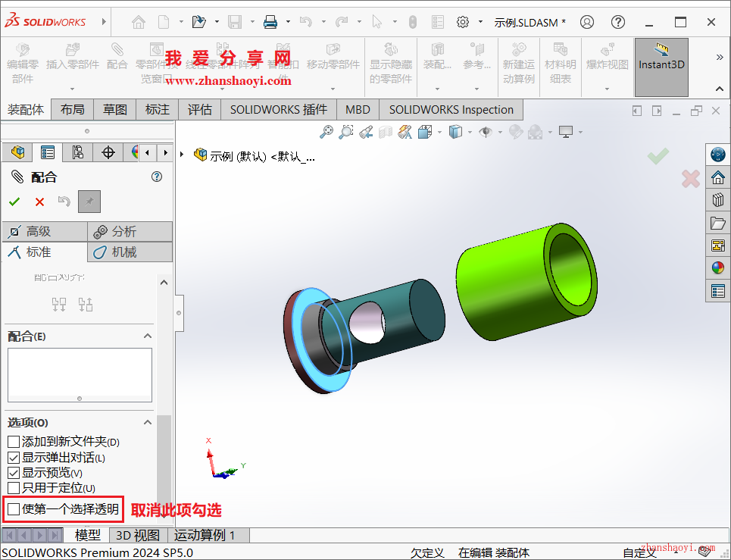
Task: Open file icon in the top toolbar
Action: click(199, 22)
